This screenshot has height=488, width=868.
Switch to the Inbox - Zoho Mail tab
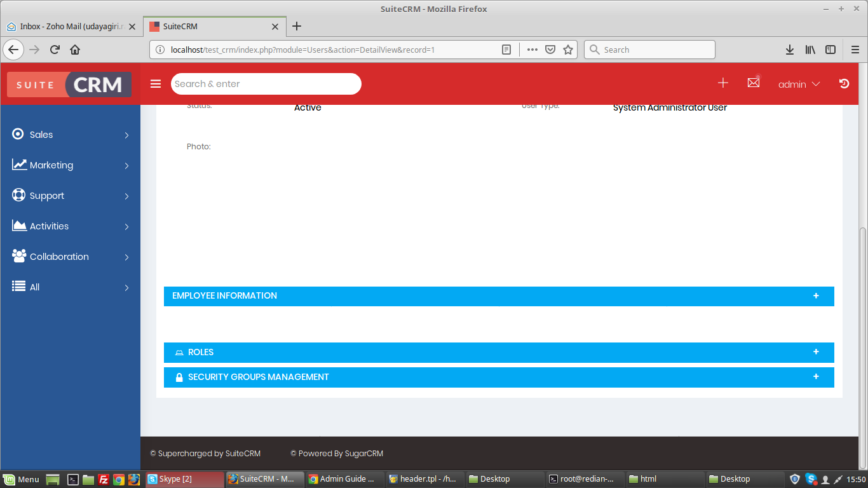click(71, 27)
